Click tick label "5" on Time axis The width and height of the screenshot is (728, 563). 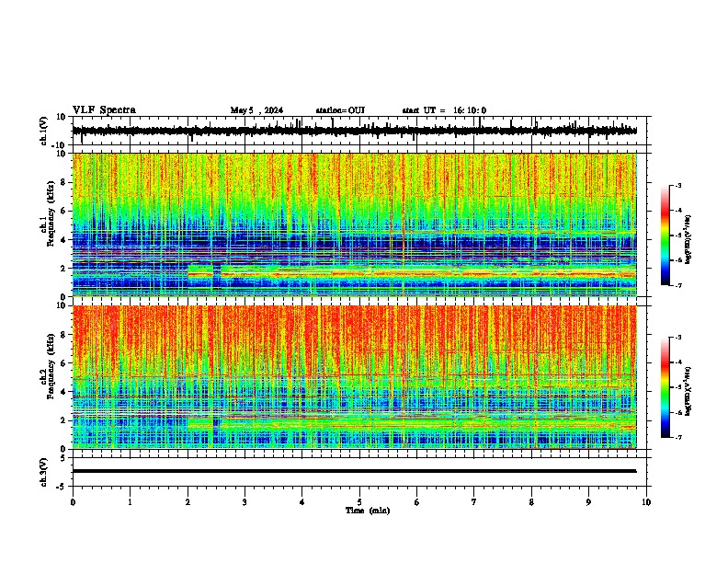359,502
